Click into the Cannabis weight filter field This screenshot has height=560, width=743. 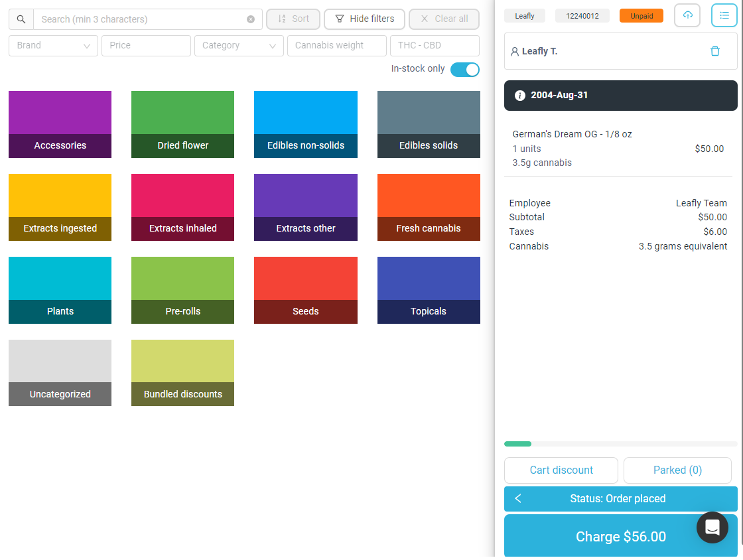pos(337,46)
